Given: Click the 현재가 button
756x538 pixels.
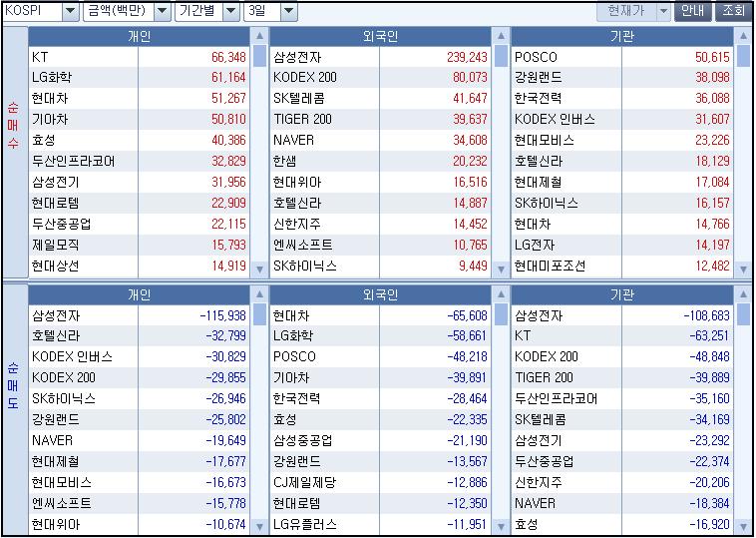Looking at the screenshot, I should coord(627,12).
